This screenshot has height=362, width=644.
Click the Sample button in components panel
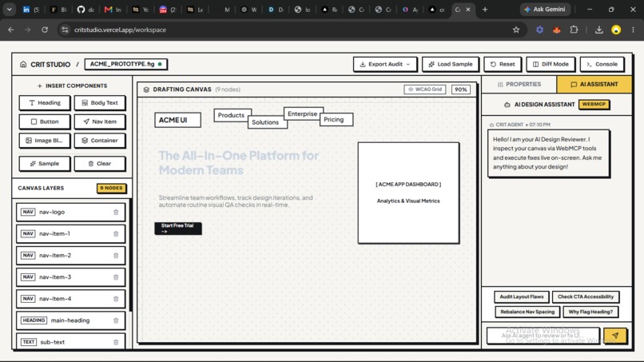pyautogui.click(x=45, y=164)
